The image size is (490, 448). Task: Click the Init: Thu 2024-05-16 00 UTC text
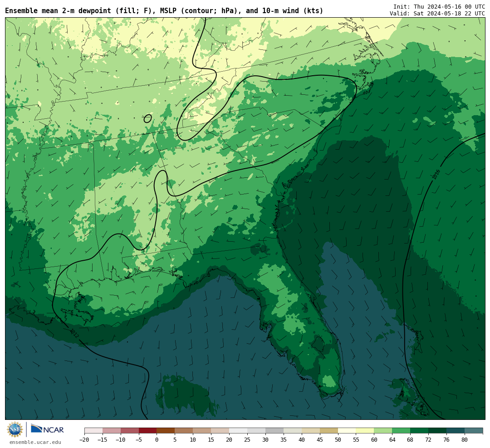coord(439,6)
